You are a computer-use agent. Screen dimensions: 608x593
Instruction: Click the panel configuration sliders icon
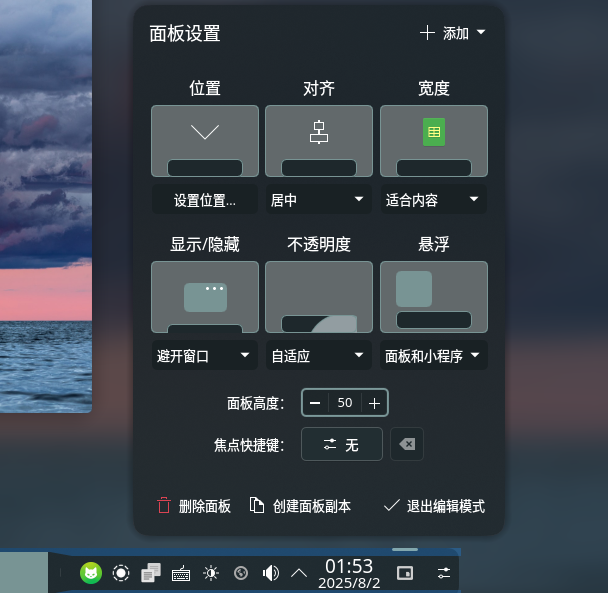tap(444, 573)
